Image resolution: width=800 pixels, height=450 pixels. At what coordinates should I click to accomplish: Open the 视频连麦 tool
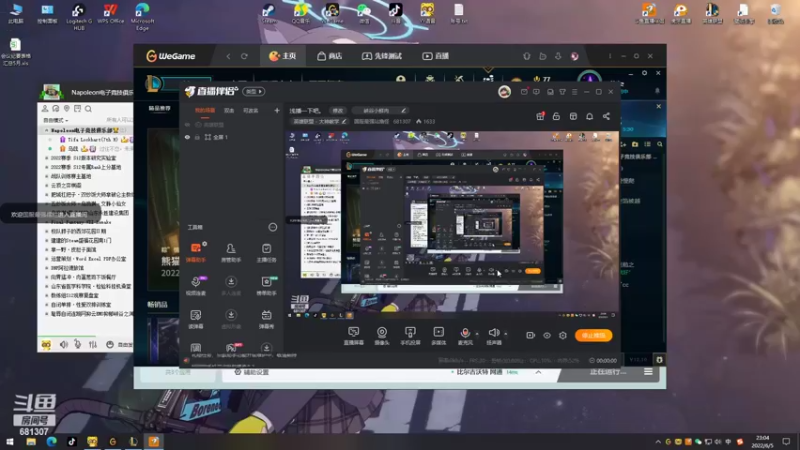tap(196, 286)
